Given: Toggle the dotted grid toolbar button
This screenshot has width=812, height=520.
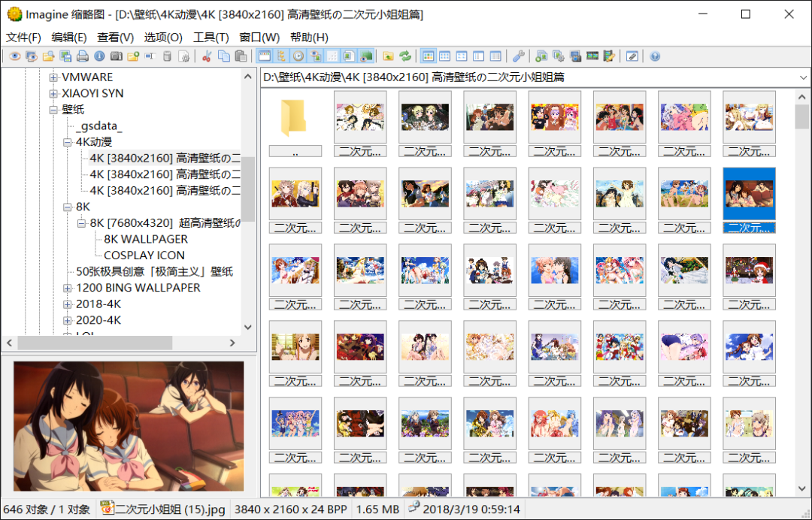Looking at the screenshot, I should 332,56.
